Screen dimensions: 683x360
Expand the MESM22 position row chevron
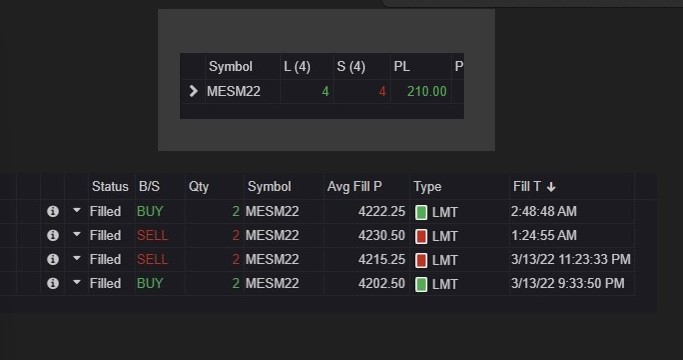pyautogui.click(x=193, y=91)
